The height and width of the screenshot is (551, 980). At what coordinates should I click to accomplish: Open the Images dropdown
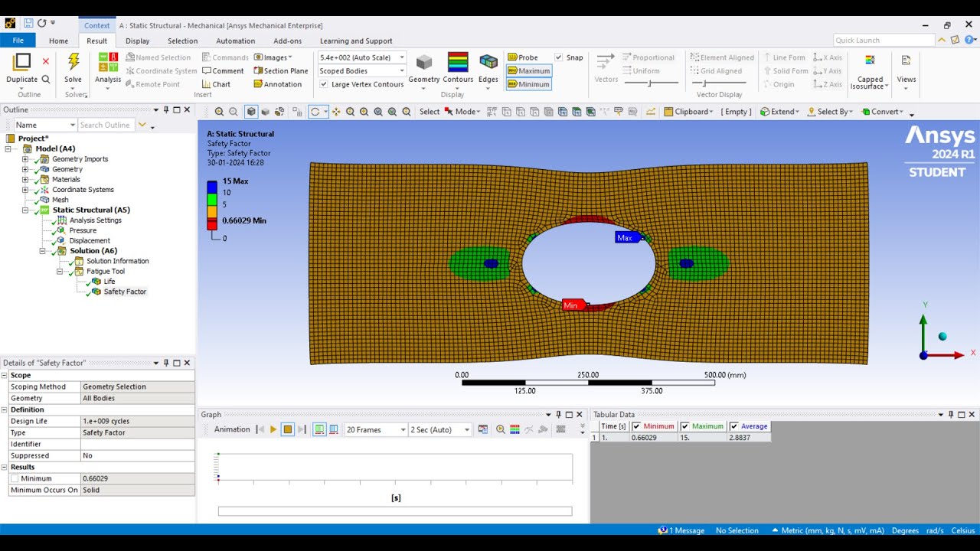coord(273,57)
